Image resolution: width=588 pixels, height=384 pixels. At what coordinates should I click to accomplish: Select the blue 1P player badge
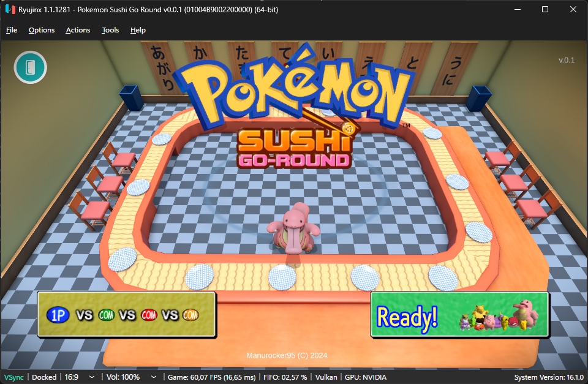click(x=58, y=315)
